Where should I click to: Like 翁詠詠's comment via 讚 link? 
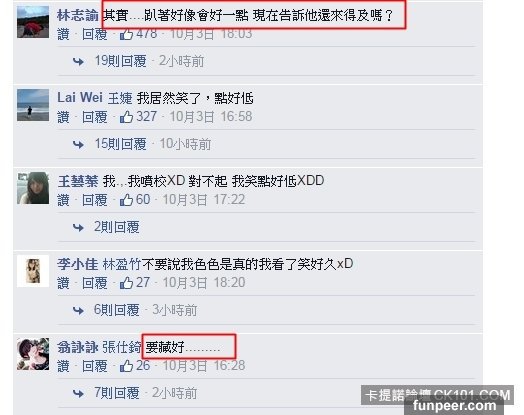[x=63, y=366]
